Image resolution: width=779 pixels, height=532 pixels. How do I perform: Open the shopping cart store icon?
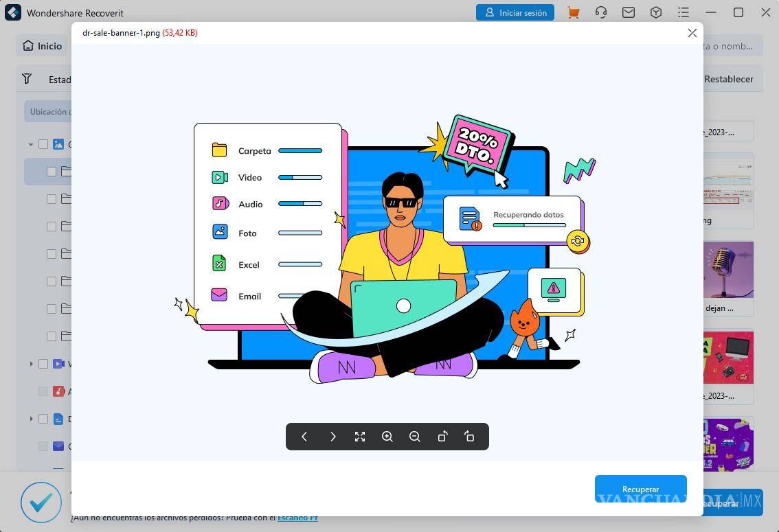(x=573, y=12)
